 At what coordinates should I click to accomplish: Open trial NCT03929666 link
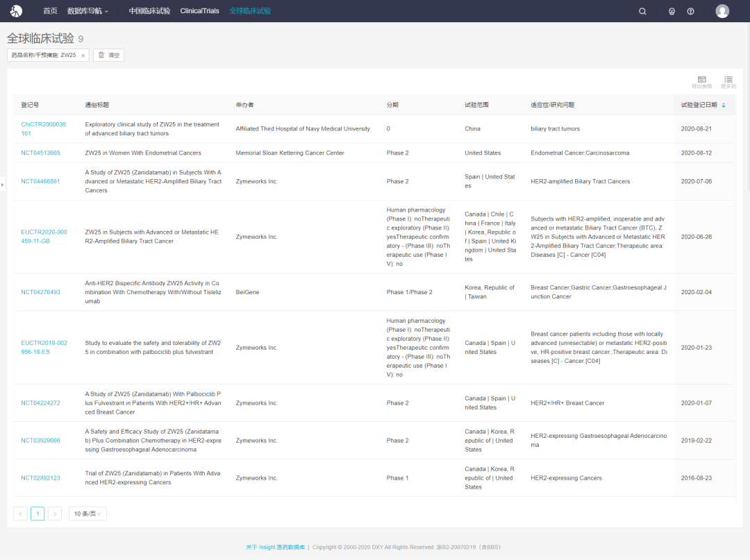pos(41,441)
